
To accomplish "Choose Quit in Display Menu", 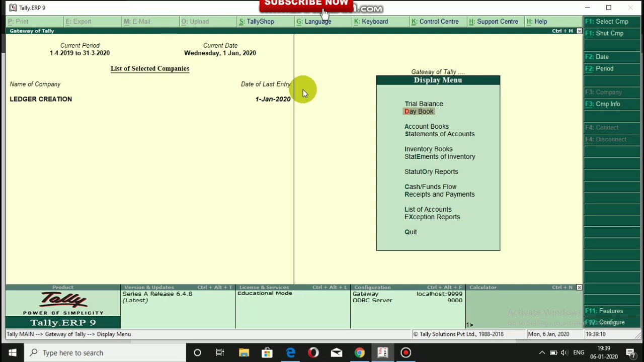I will click(411, 232).
